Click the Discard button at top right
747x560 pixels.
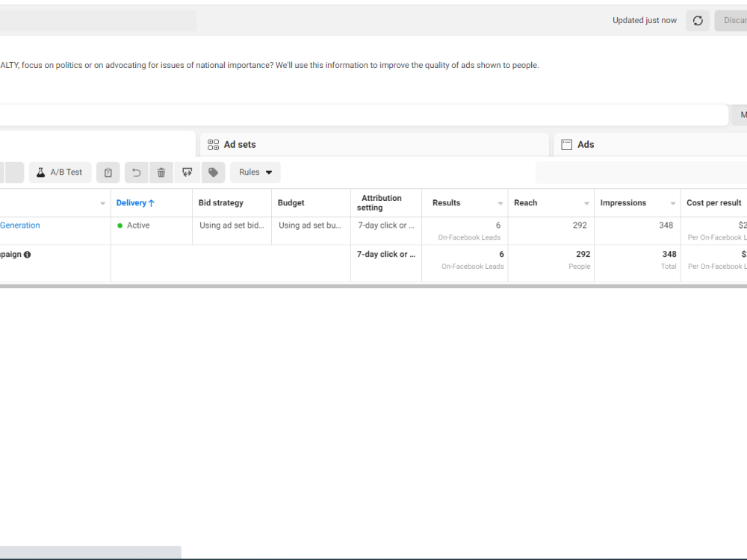point(731,20)
